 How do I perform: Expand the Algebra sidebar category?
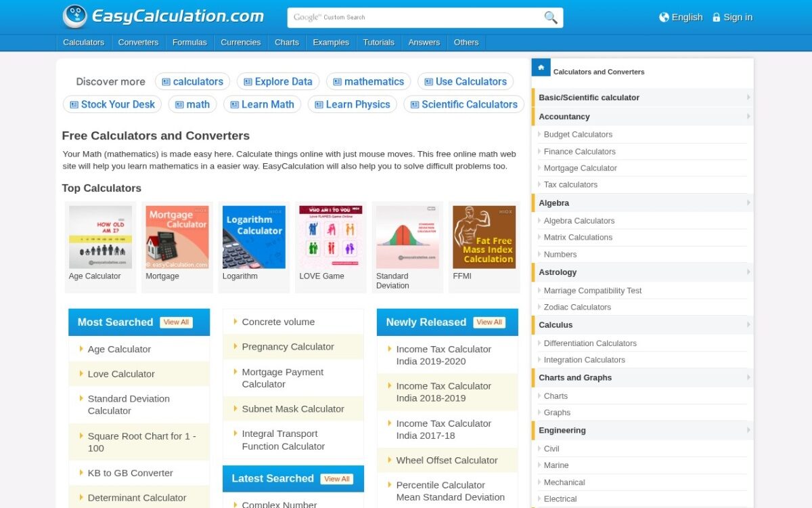[642, 203]
